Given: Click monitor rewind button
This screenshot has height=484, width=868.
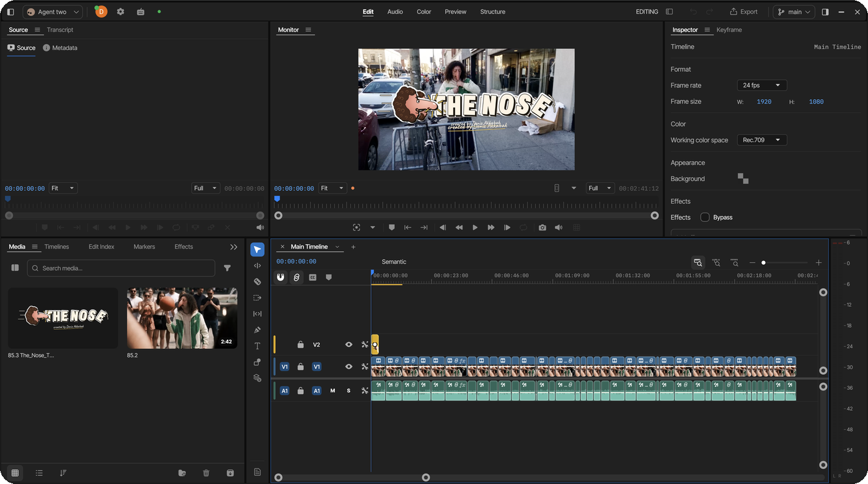Looking at the screenshot, I should 459,227.
